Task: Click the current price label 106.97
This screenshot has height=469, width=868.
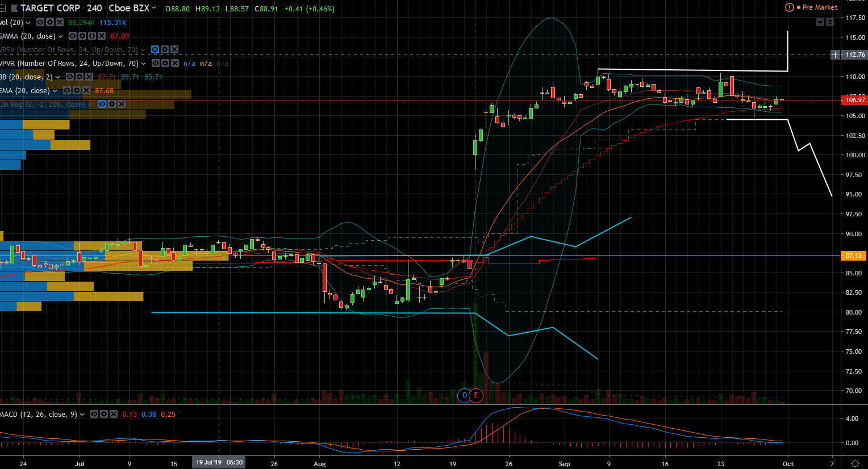Action: 854,100
